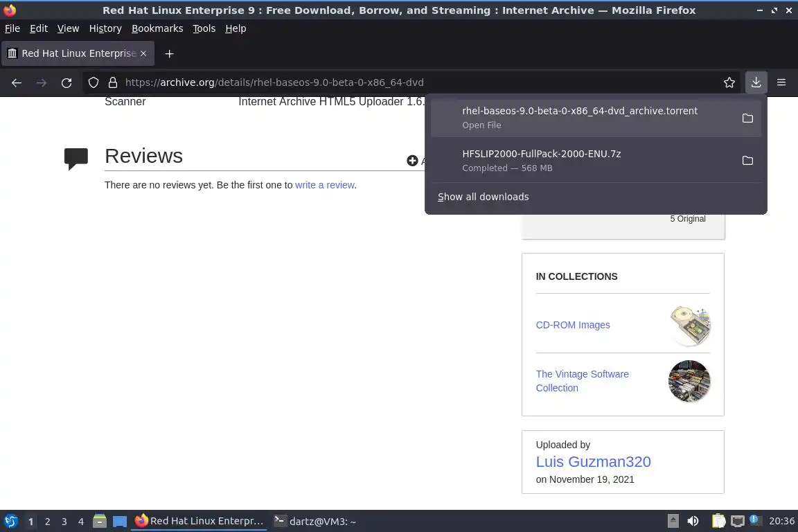View site security padlock info

pos(113,82)
